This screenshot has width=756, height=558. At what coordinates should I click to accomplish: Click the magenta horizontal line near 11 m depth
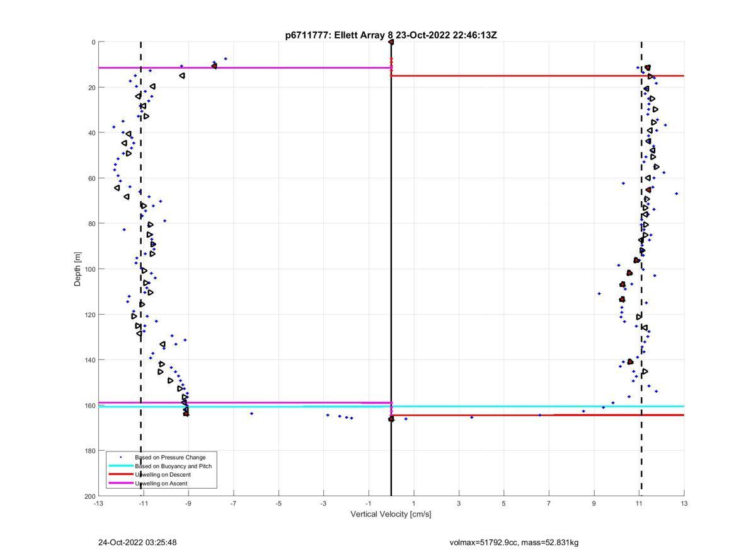click(x=252, y=67)
